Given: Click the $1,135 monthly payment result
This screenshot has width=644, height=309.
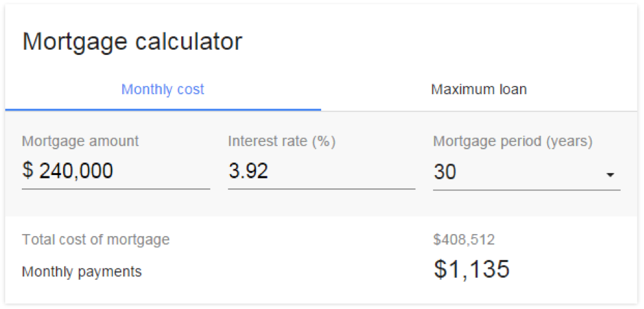Looking at the screenshot, I should [x=472, y=270].
